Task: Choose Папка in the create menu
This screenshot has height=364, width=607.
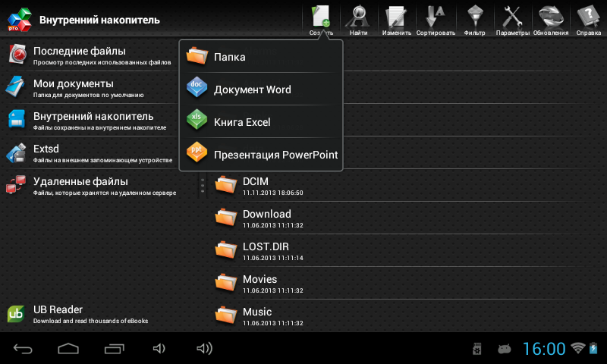Action: point(261,57)
